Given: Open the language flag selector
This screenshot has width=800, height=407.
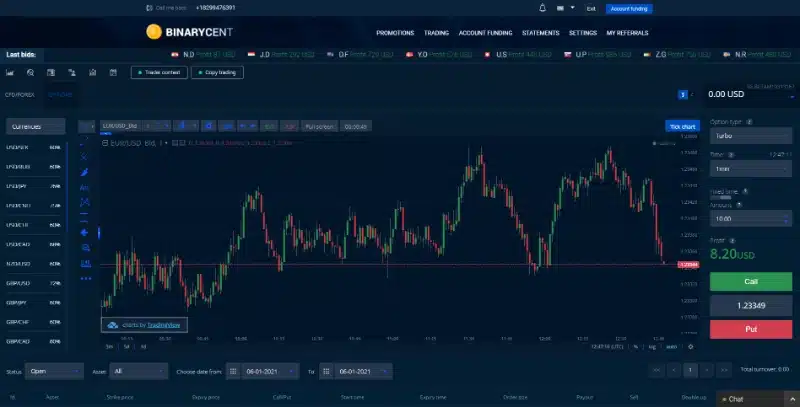Looking at the screenshot, I should [x=566, y=8].
